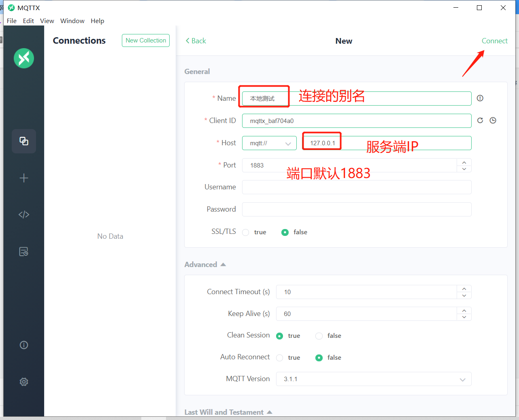Image resolution: width=519 pixels, height=420 pixels.
Task: Open the About info icon in sidebar
Action: coord(24,345)
